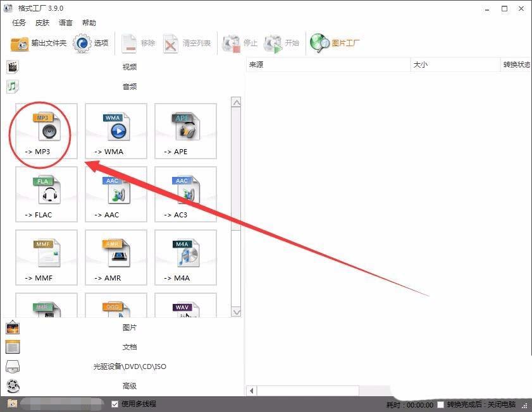The width and height of the screenshot is (532, 412).
Task: Select the -> MP3 audio format
Action: tap(46, 131)
